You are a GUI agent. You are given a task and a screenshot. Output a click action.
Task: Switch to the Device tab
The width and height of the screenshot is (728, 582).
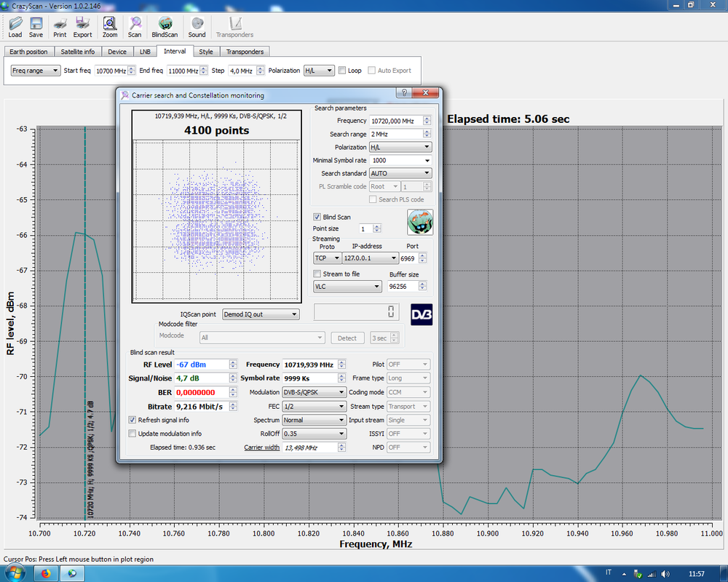[x=117, y=52]
